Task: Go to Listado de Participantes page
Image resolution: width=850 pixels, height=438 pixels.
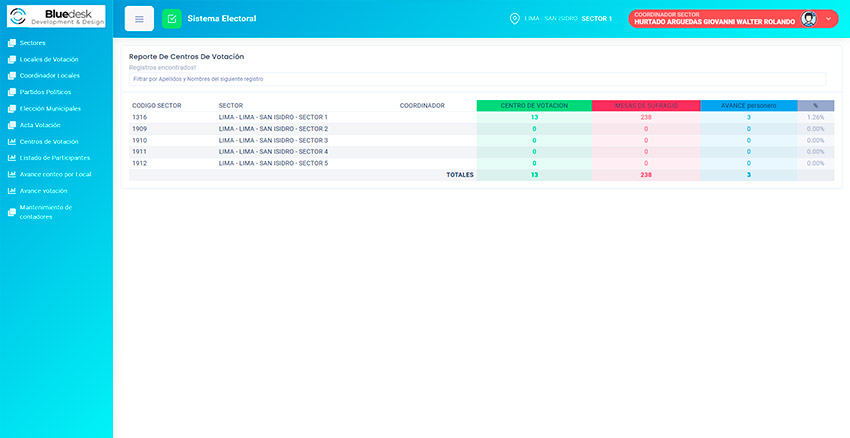Action: coord(54,158)
